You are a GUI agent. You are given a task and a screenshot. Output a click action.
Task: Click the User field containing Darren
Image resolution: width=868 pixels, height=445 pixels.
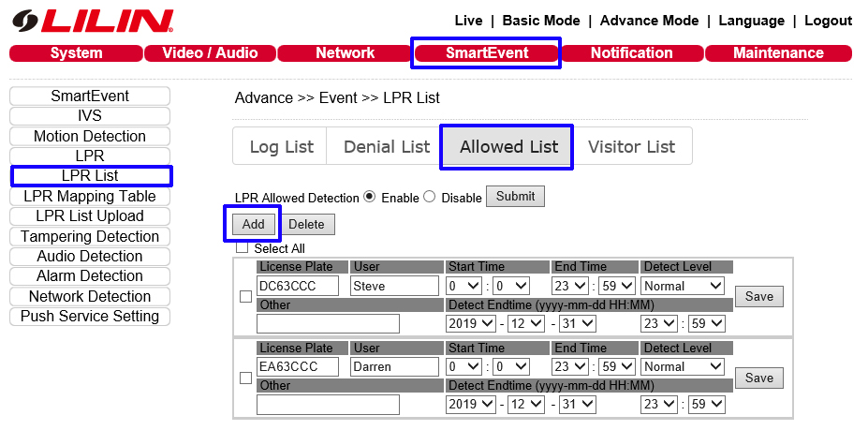coord(394,367)
